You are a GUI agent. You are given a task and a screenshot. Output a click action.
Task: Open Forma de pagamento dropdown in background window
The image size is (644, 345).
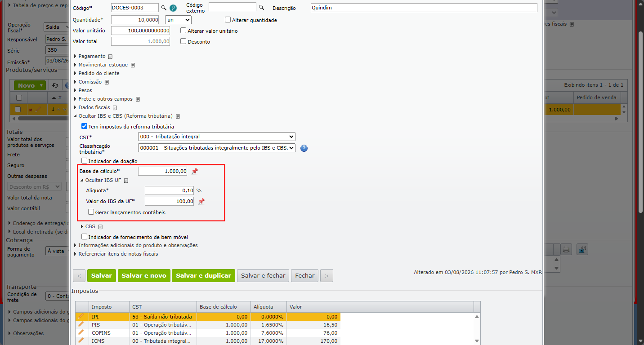pyautogui.click(x=57, y=251)
